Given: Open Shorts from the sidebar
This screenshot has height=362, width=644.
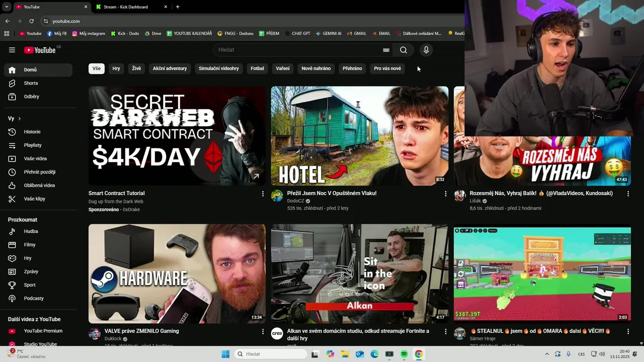Looking at the screenshot, I should point(38,83).
